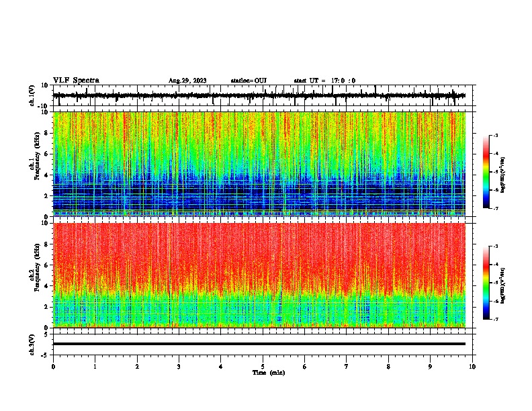Viewport: 532px width, 411px height.
Task: Click the "VLF Spectra" plot title
Action: pos(77,81)
